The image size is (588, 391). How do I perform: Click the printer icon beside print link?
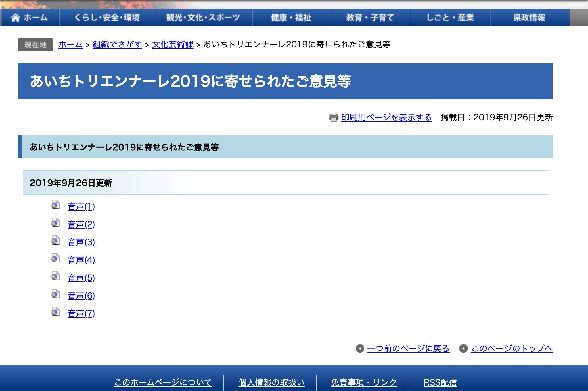tap(334, 117)
